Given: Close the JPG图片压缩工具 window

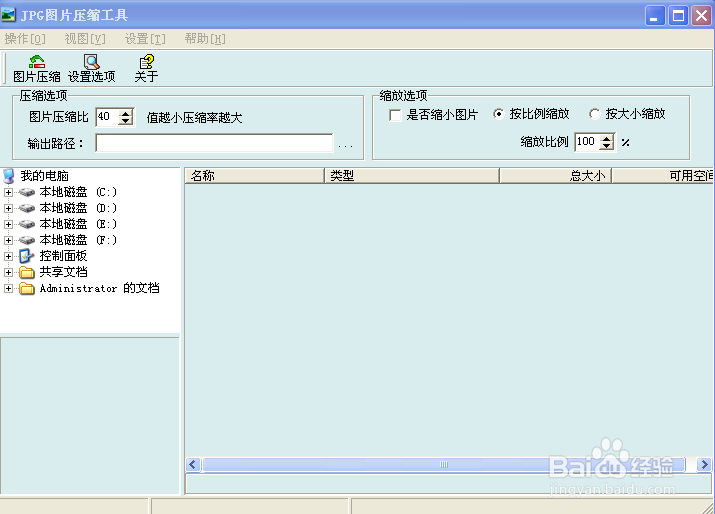Looking at the screenshot, I should click(701, 16).
